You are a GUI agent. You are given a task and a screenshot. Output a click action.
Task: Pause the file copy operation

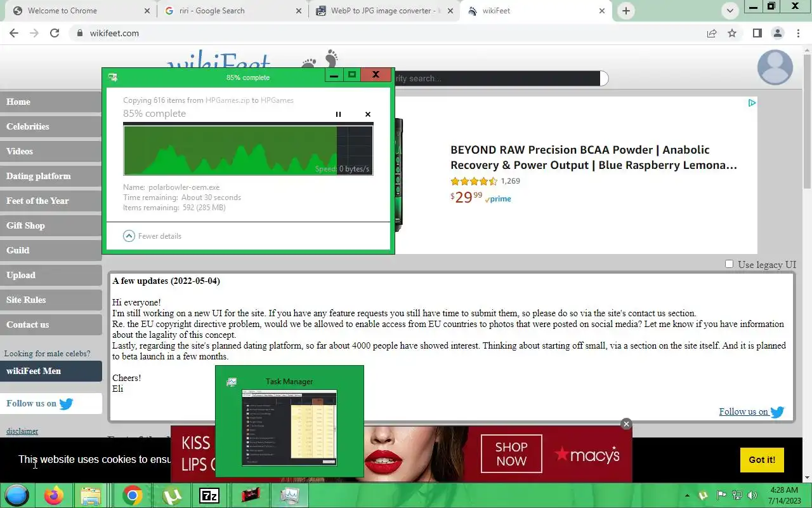click(x=338, y=114)
